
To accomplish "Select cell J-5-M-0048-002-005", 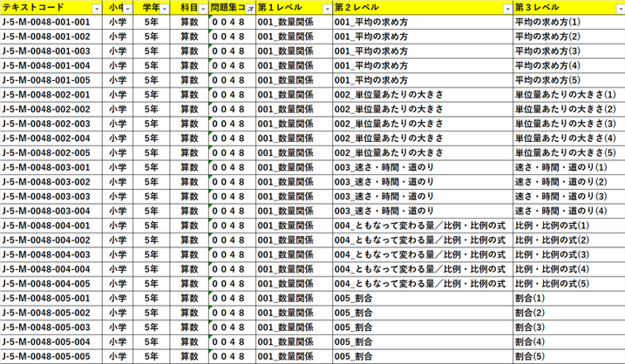I will [51, 153].
